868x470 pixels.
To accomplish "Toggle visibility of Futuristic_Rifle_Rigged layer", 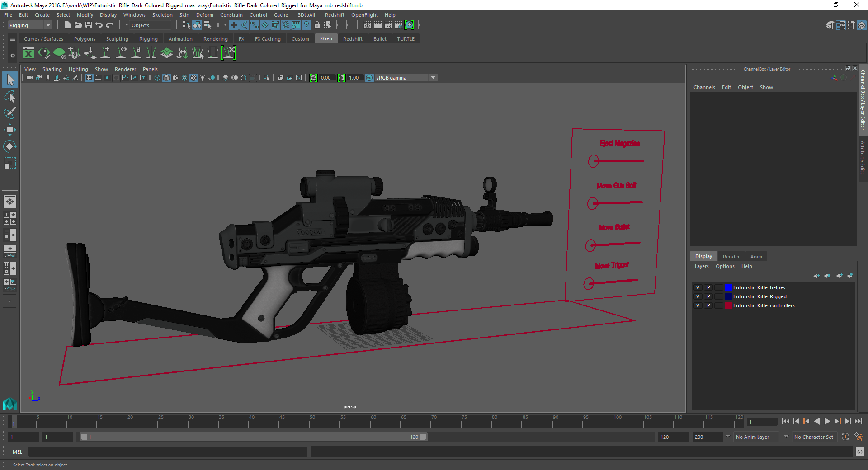I will pyautogui.click(x=698, y=296).
